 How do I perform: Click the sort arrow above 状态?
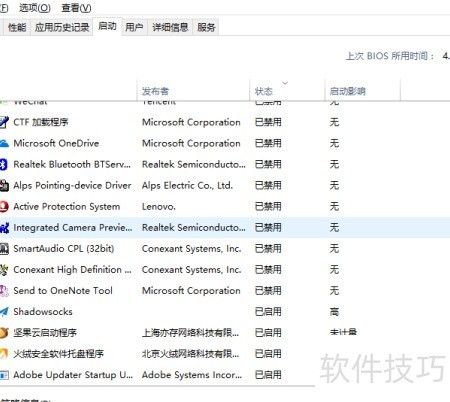[285, 83]
